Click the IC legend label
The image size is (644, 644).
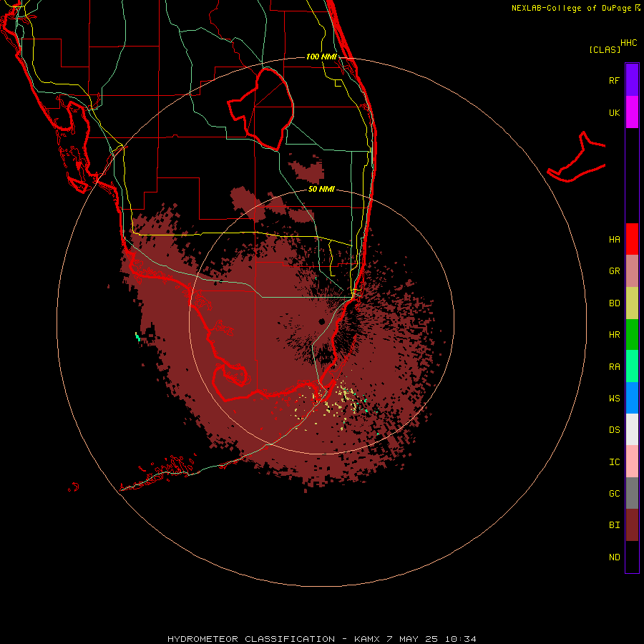click(x=614, y=462)
